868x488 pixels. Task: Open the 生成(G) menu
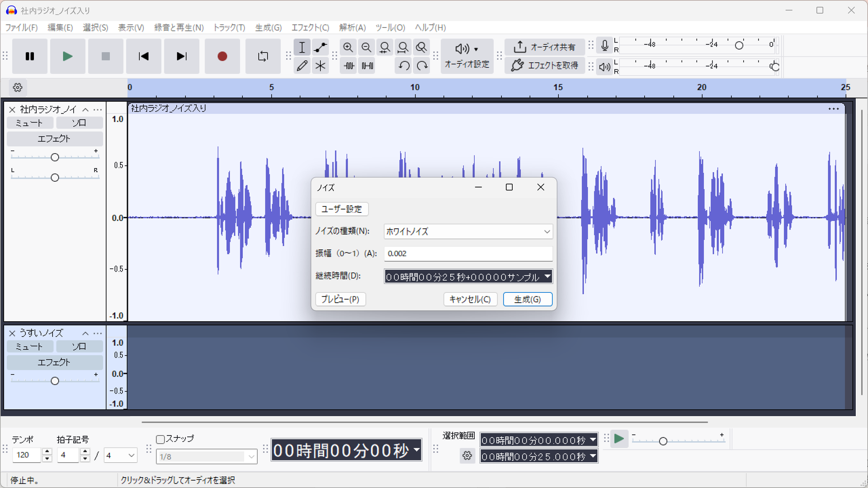coord(269,28)
